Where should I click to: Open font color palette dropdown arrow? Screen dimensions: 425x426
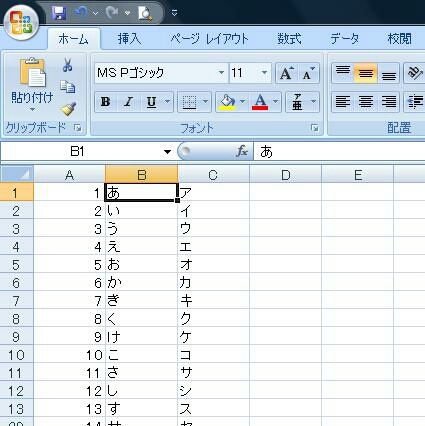pyautogui.click(x=276, y=102)
